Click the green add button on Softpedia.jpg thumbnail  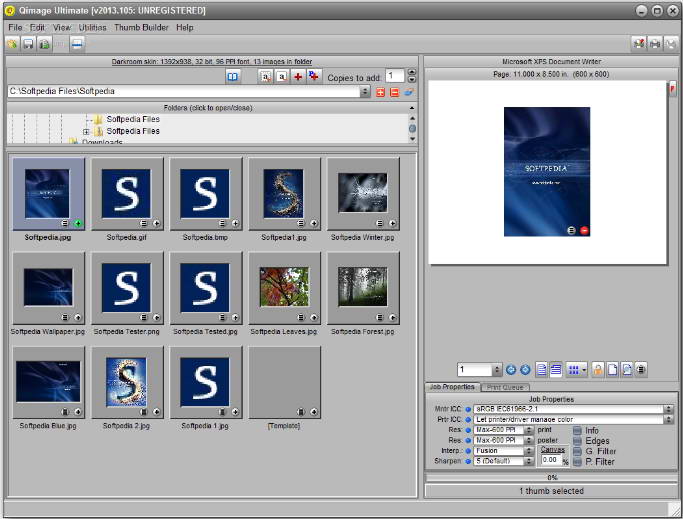pos(78,223)
